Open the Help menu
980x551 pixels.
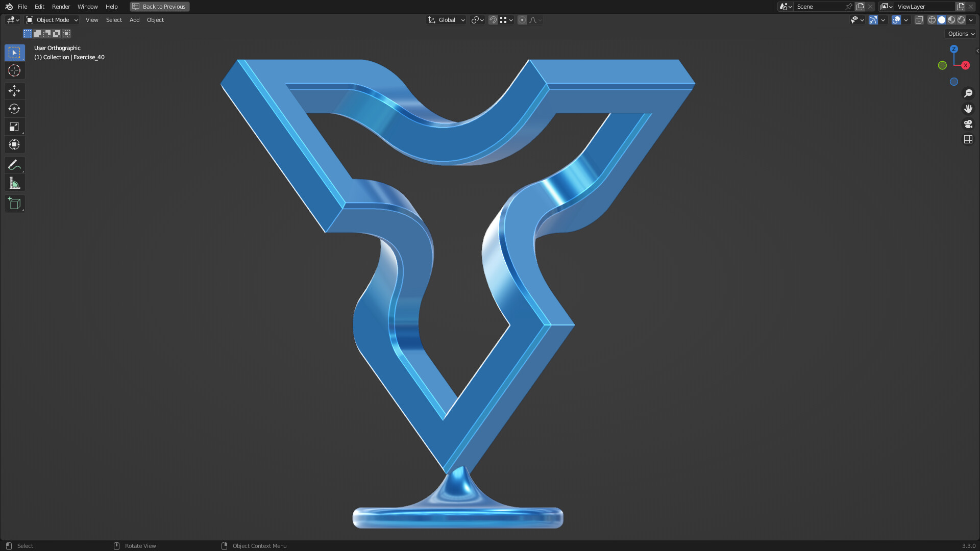(111, 7)
